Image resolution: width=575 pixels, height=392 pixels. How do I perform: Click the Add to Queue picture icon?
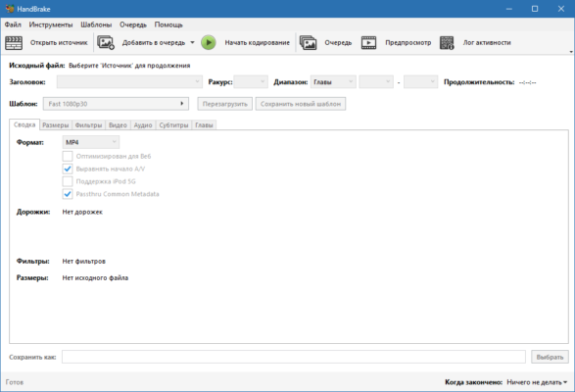[x=106, y=42]
